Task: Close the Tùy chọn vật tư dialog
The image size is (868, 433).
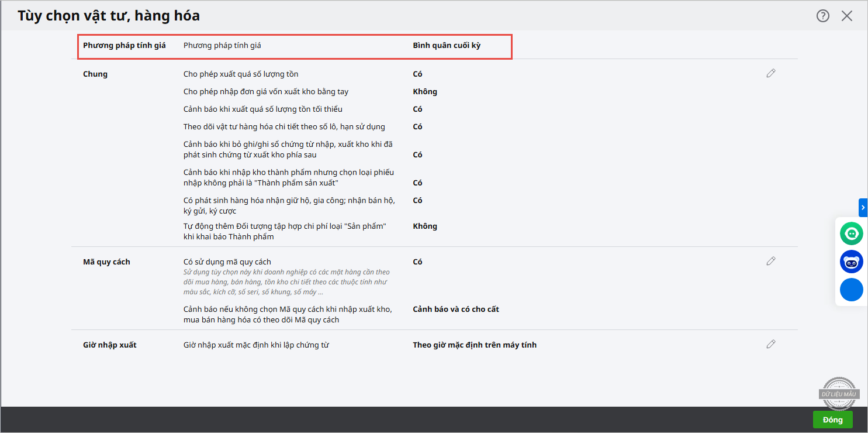Action: click(x=847, y=16)
